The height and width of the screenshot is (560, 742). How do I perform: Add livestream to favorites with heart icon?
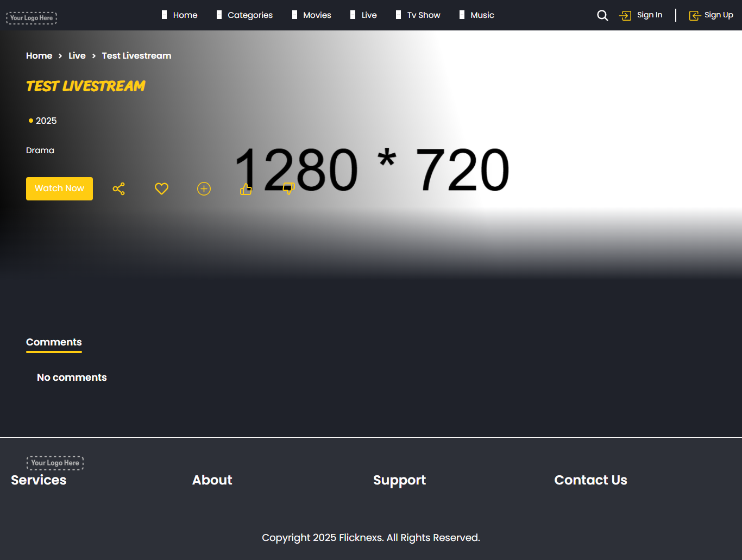click(161, 189)
